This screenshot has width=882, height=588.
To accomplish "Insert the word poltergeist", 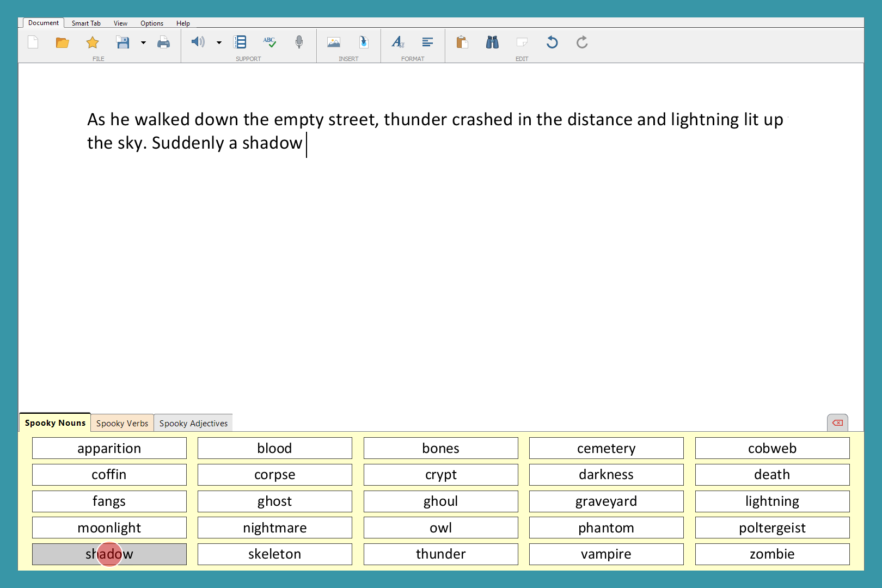I will pos(773,528).
